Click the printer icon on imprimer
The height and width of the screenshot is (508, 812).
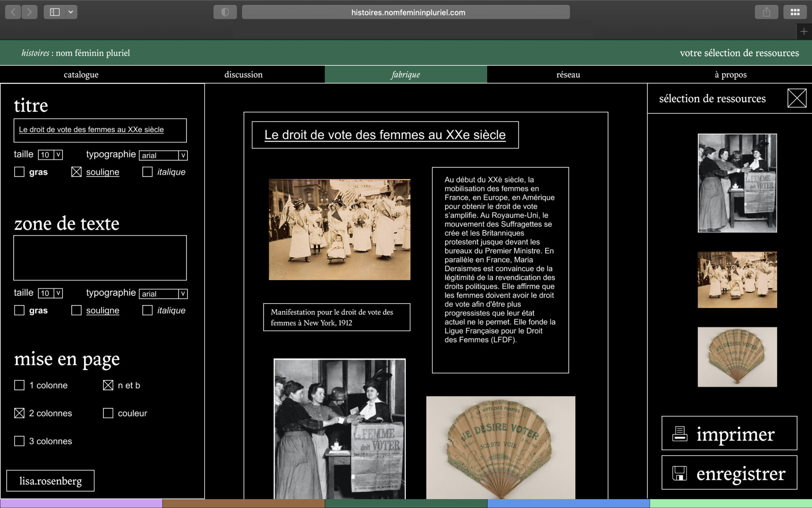pos(680,434)
